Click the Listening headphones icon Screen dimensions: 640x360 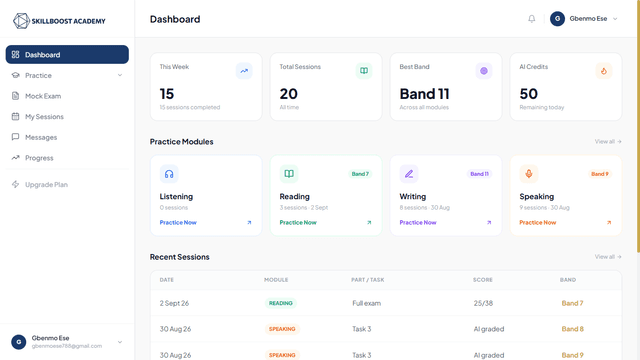(169, 174)
